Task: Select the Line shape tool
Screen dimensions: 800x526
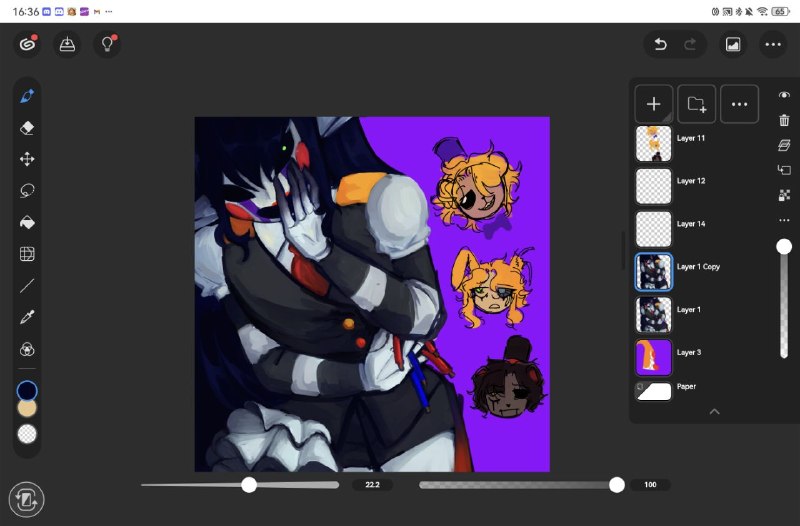Action: (x=27, y=286)
